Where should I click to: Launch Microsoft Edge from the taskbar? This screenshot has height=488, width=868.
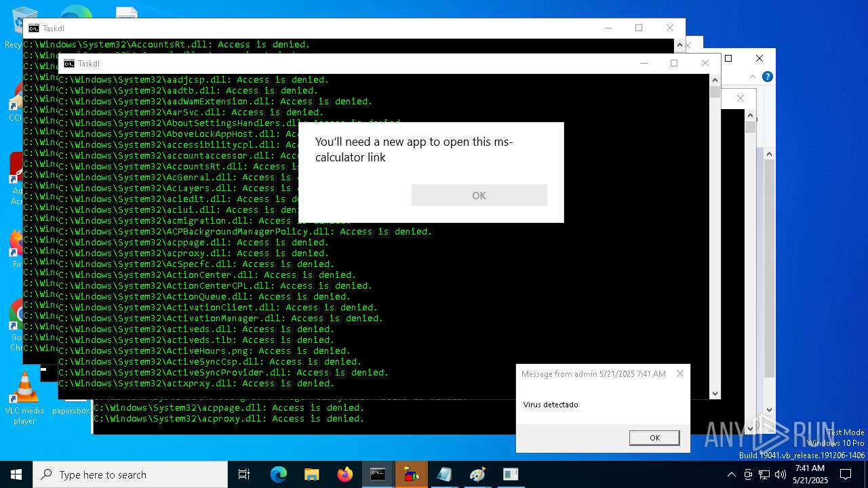coord(279,474)
